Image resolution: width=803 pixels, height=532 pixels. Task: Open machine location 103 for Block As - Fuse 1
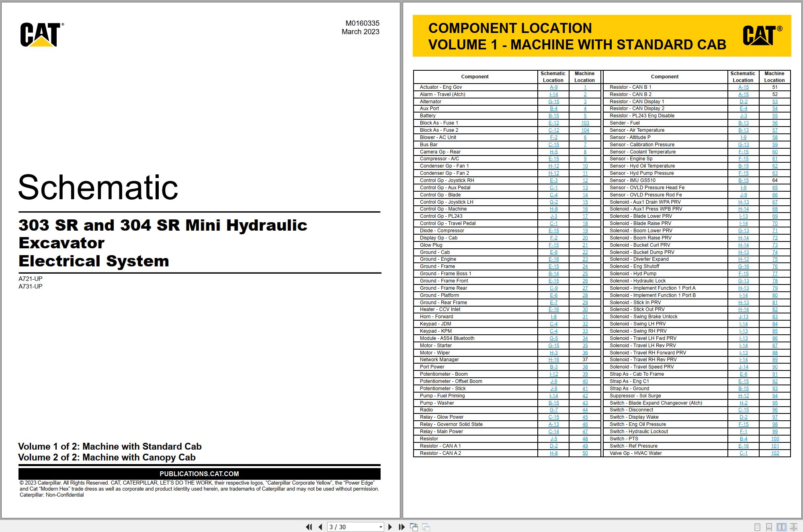pos(585,123)
